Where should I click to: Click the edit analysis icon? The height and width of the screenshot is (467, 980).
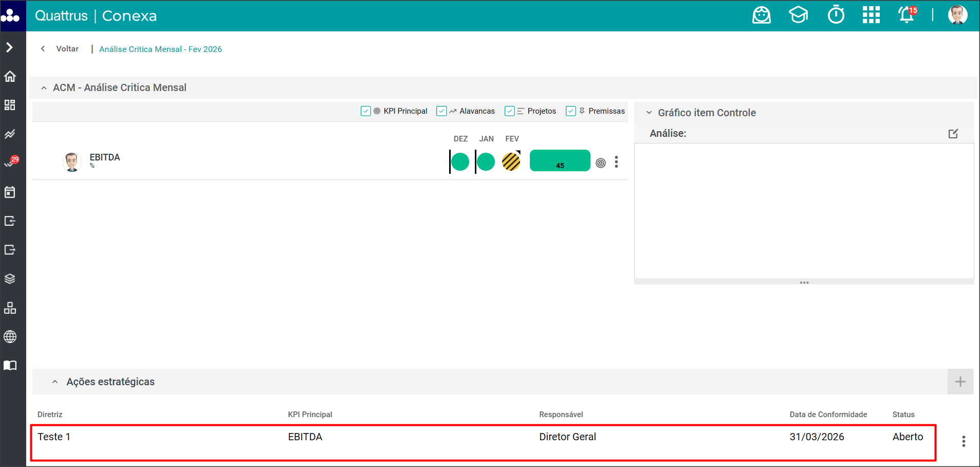[x=953, y=134]
